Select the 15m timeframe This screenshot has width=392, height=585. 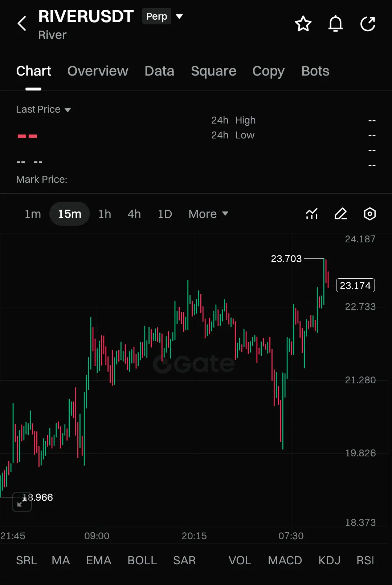pos(69,214)
